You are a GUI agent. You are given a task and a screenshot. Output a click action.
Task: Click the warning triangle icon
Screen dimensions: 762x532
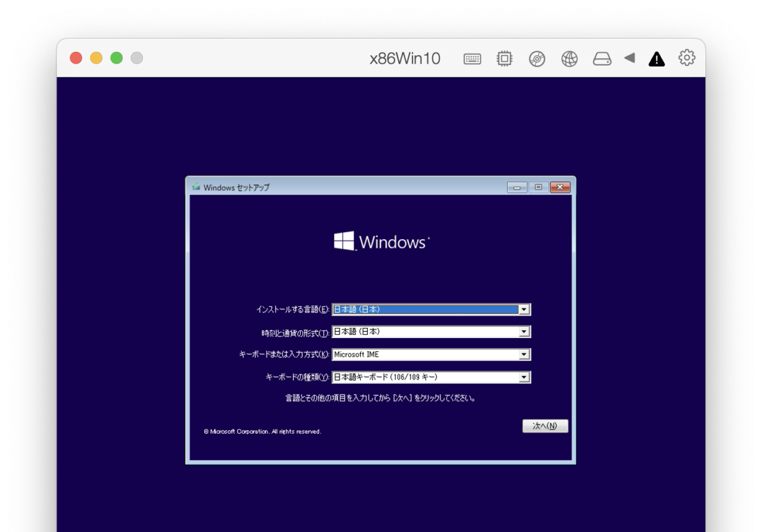pyautogui.click(x=657, y=58)
